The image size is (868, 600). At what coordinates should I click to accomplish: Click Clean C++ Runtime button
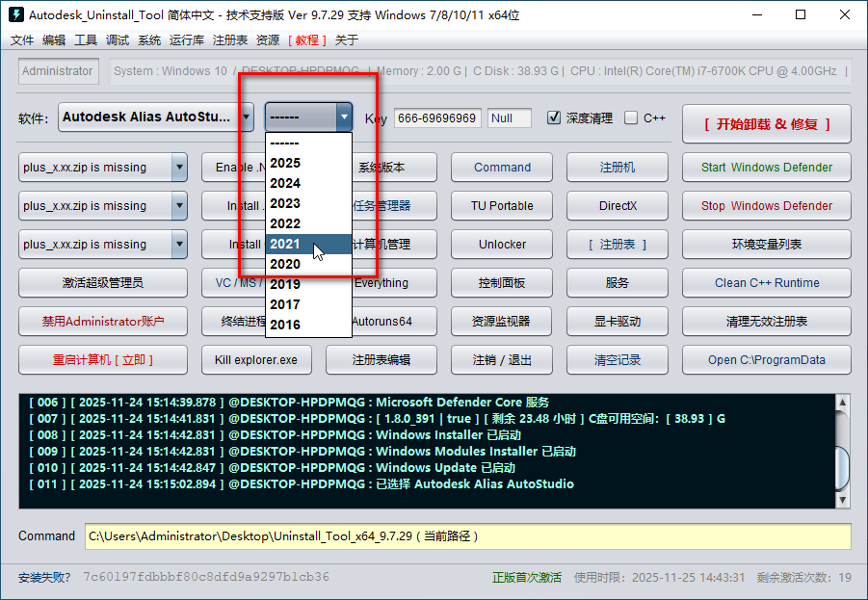click(767, 283)
